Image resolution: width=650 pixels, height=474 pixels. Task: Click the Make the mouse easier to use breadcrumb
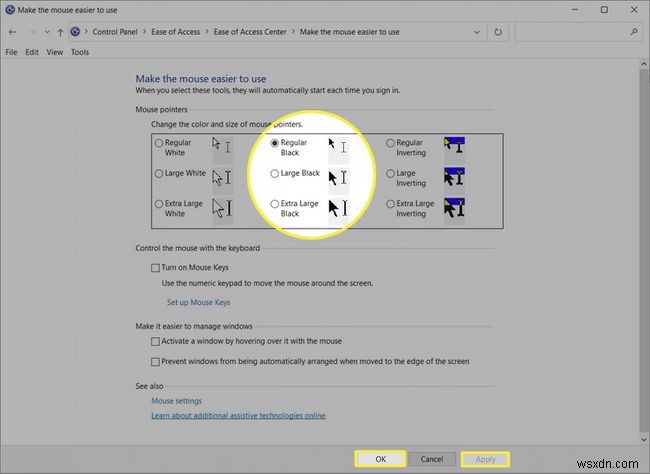[x=349, y=32]
